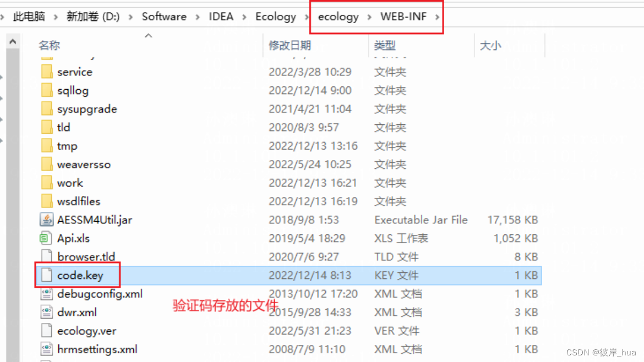Select the XML document icon of dwr.xml
644x362 pixels.
(48, 312)
